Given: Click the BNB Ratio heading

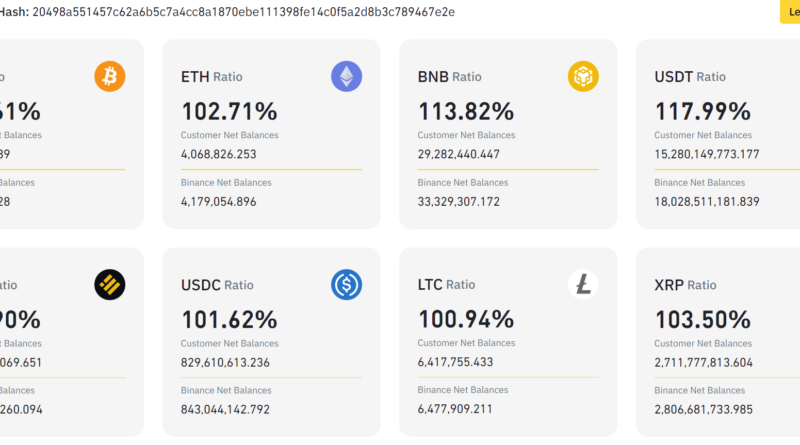Looking at the screenshot, I should coord(450,77).
